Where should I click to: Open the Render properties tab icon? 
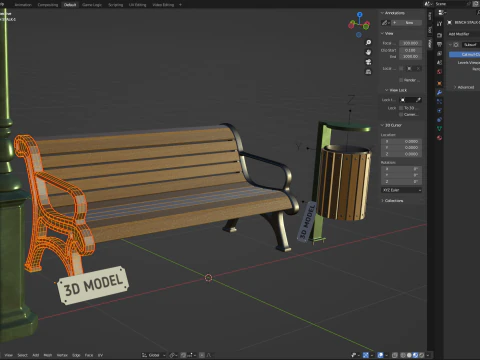(439, 35)
